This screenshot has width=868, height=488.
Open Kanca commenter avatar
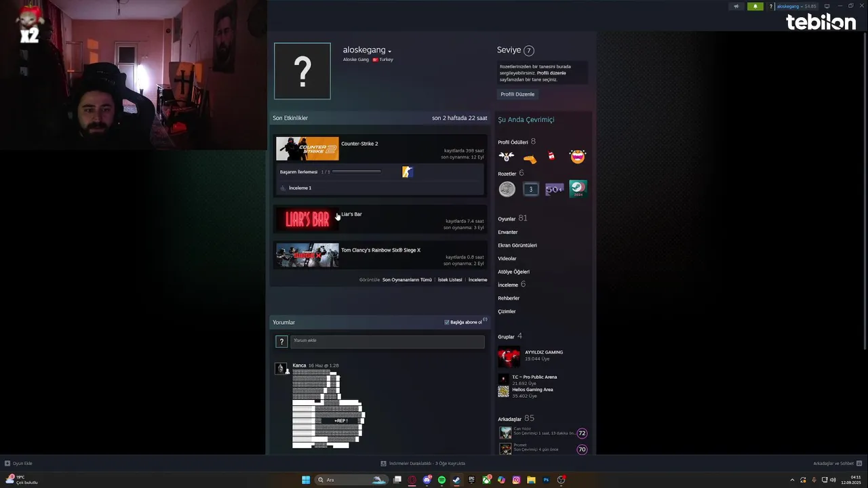coord(281,369)
